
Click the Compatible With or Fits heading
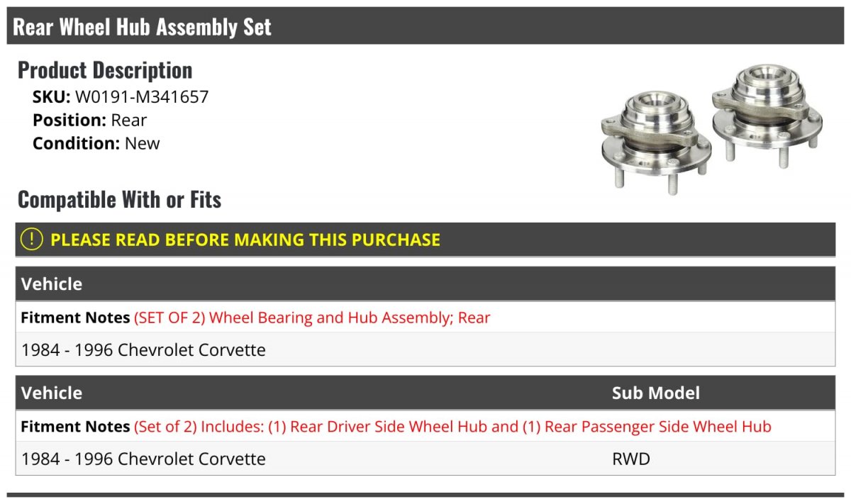(x=119, y=200)
